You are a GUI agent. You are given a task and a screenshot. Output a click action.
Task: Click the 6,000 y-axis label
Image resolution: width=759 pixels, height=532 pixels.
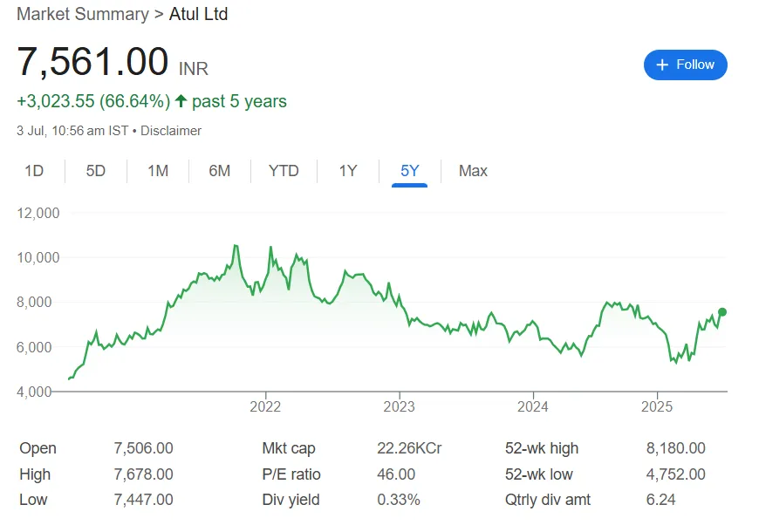pos(34,347)
